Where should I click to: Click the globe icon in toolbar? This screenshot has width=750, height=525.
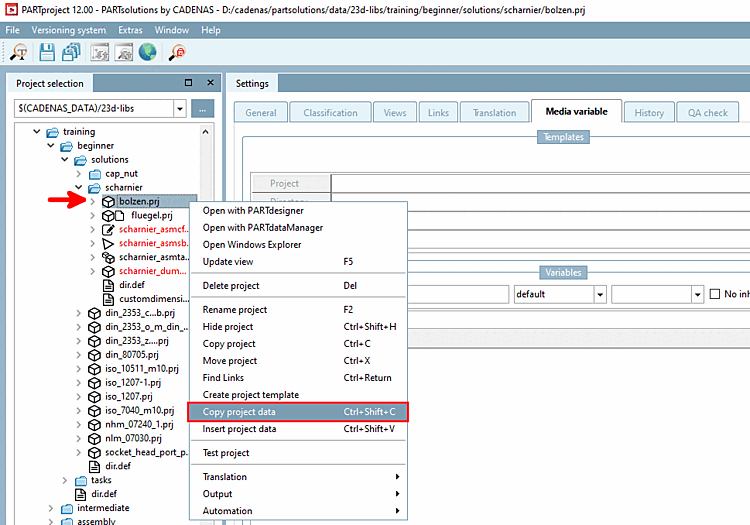click(147, 52)
